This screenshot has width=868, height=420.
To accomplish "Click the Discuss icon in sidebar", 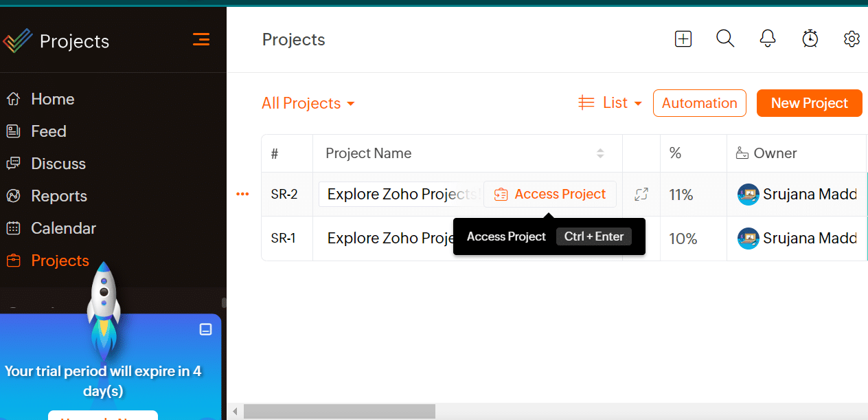I will [x=13, y=164].
